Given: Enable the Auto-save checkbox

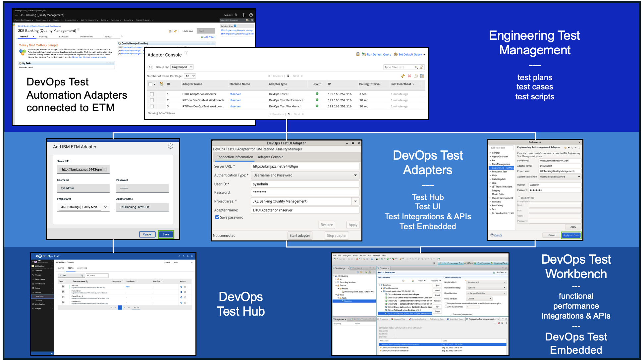Looking at the screenshot, I should pos(181,31).
